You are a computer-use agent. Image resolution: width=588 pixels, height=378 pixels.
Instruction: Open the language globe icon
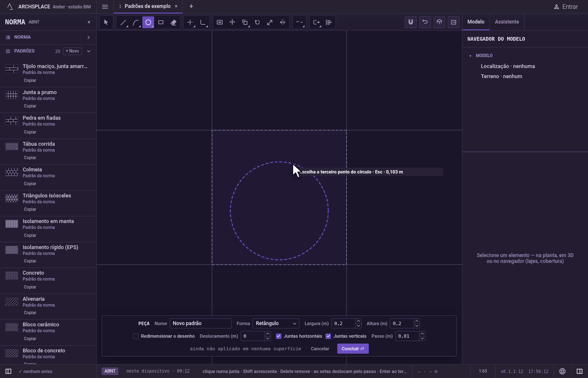562,371
